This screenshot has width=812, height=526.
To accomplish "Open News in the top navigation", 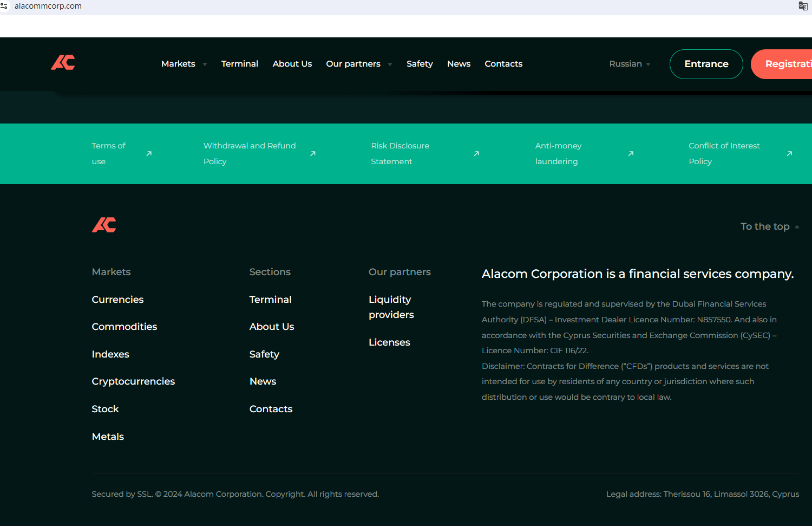I will [x=459, y=64].
